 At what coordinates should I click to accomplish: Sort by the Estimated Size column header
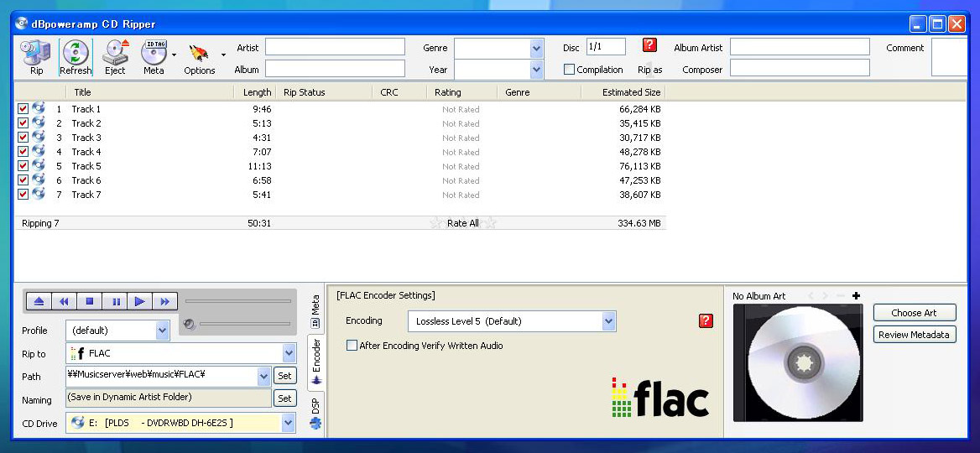click(x=623, y=91)
